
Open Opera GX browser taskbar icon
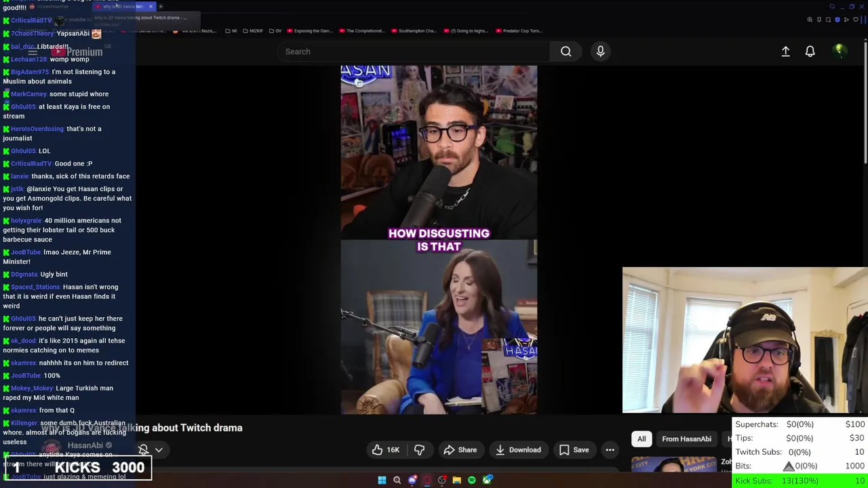coord(427,481)
